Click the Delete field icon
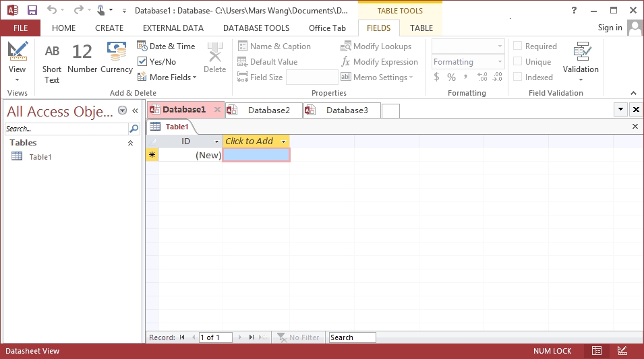Screen dimensions: 644x359 (215, 58)
